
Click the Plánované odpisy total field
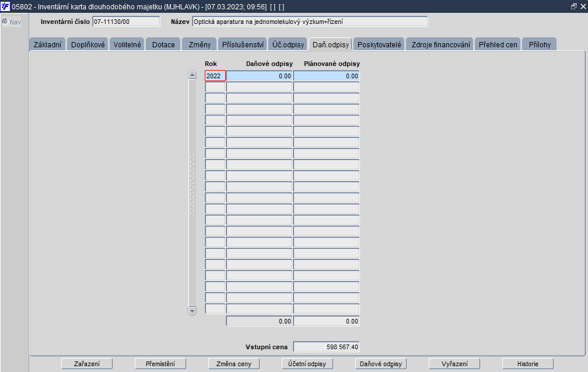point(326,321)
